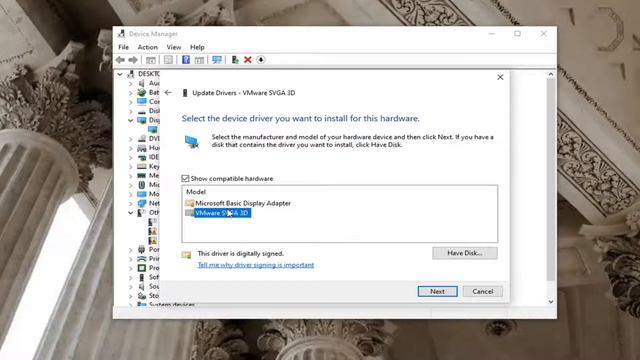Image resolution: width=640 pixels, height=360 pixels.
Task: Click the red X uninstall device icon
Action: point(247,60)
